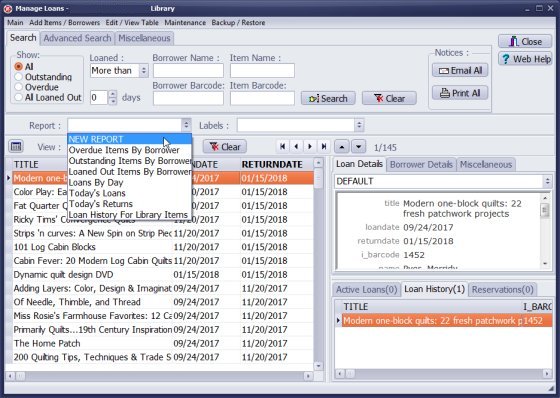Click the move down triangle button
Viewport: 560px width, 398px height.
pos(358,146)
